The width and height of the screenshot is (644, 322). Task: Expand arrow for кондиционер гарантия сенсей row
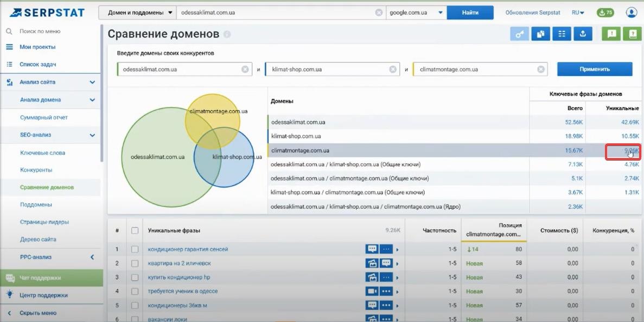pos(397,250)
